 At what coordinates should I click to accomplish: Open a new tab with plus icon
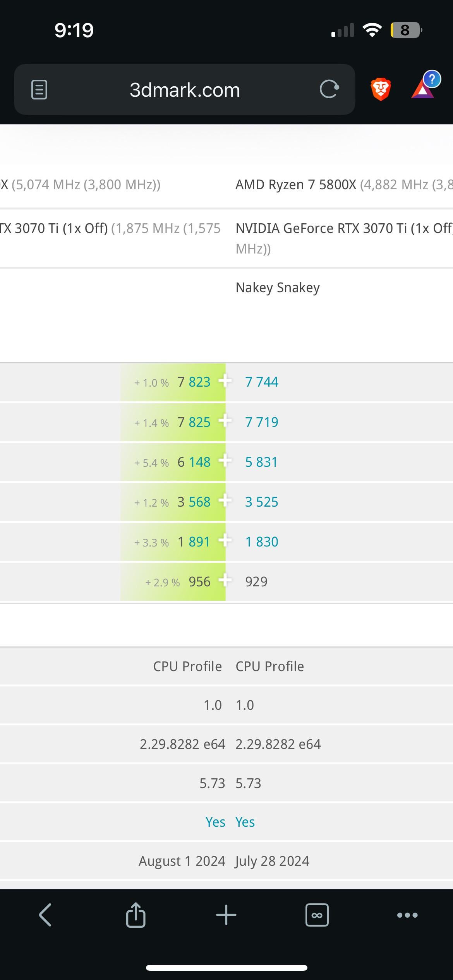pos(226,915)
